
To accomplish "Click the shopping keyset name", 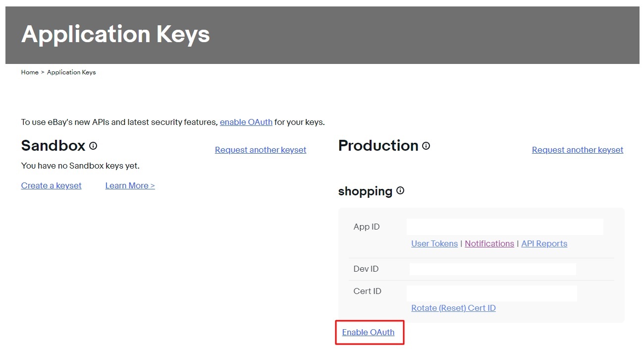I will pyautogui.click(x=365, y=191).
